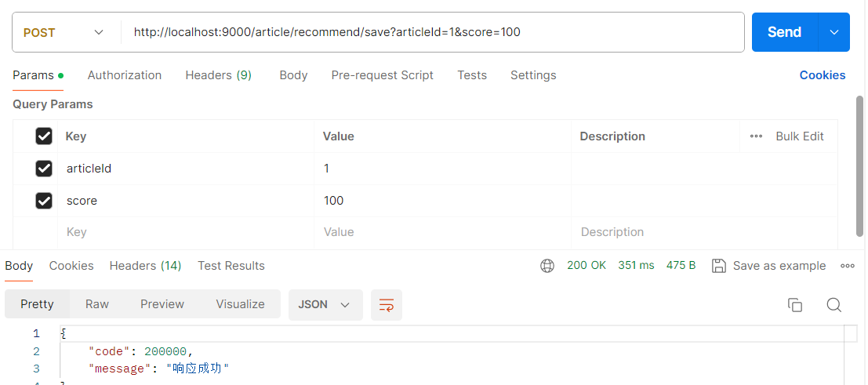This screenshot has width=868, height=385.
Task: Click the Key column header
Action: pyautogui.click(x=76, y=136)
